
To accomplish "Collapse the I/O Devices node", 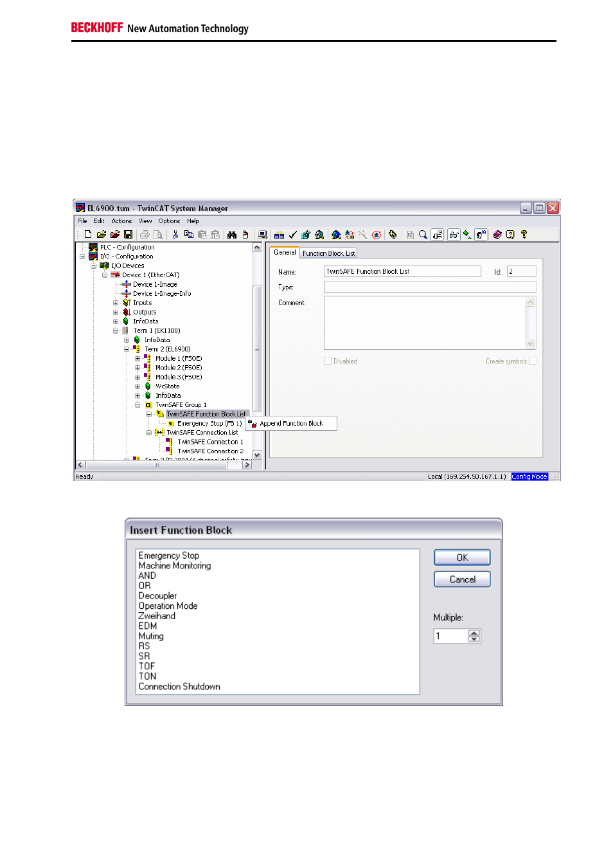I will [93, 266].
